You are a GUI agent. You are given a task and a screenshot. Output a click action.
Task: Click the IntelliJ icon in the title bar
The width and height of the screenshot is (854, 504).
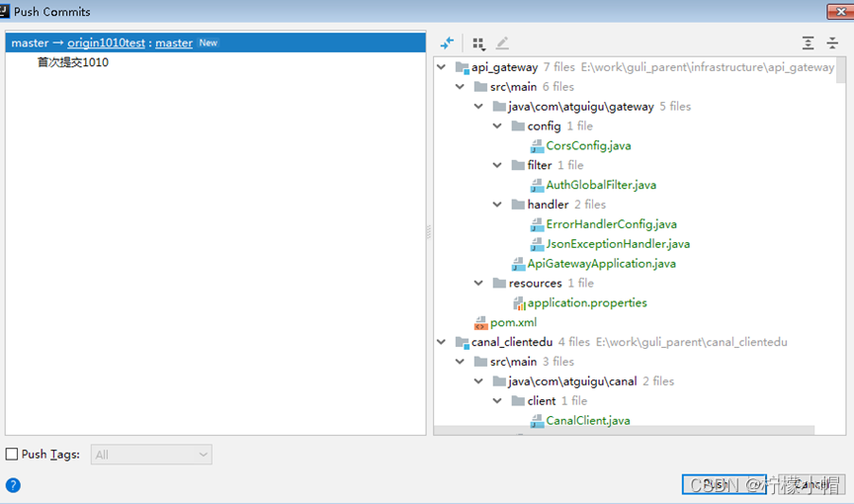coord(4,11)
